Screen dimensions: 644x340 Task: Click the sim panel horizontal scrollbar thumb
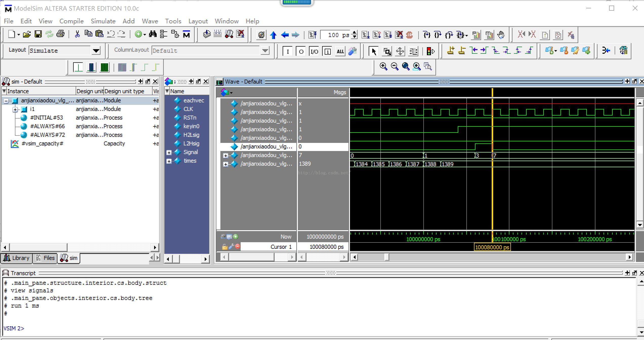pos(38,247)
